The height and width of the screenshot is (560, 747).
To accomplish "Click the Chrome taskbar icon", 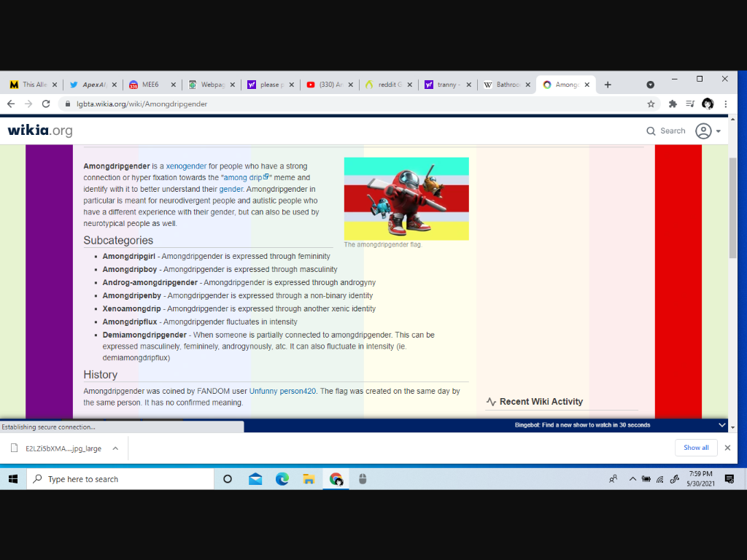I will pos(336,479).
